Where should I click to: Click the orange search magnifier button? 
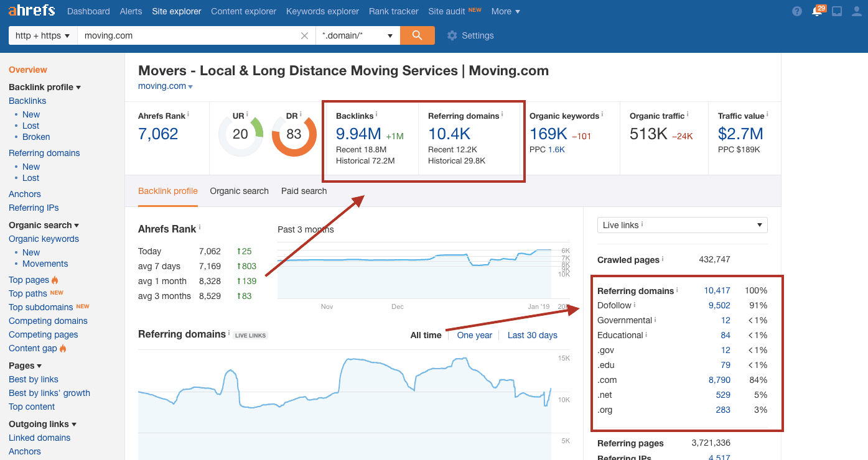[x=418, y=35]
